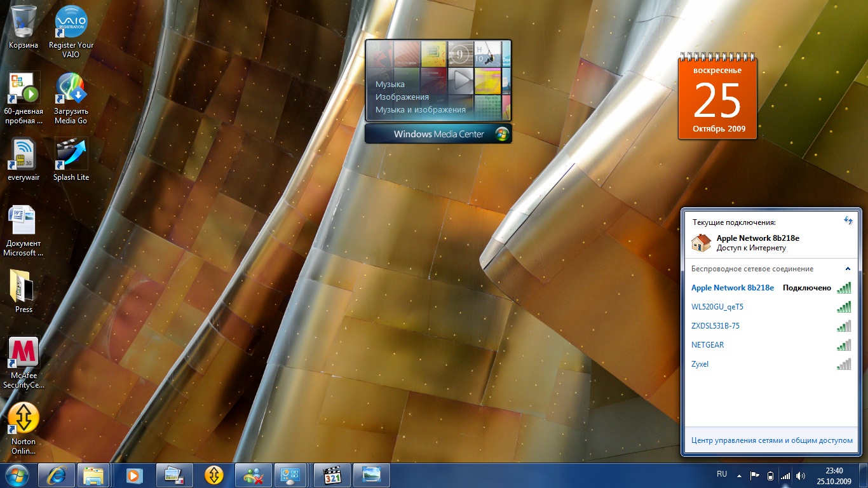Open the Press folder on desktop
The image size is (868, 488).
point(24,291)
